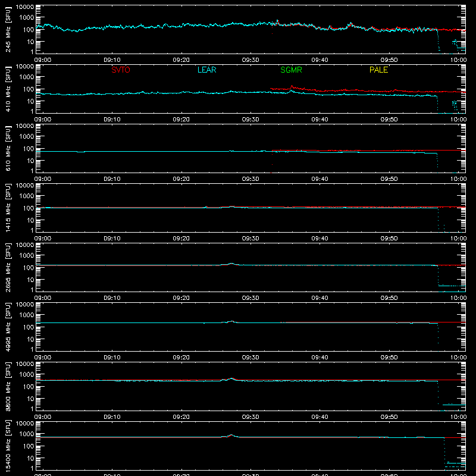
Task: Click 09:00 time label below 245 MHz plot
Action: [x=42, y=60]
